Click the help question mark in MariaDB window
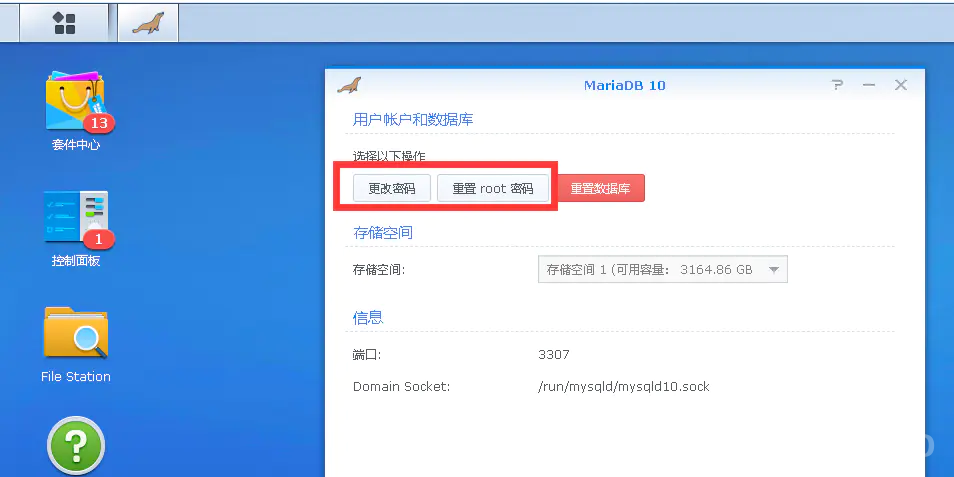The height and width of the screenshot is (477, 954). 838,85
